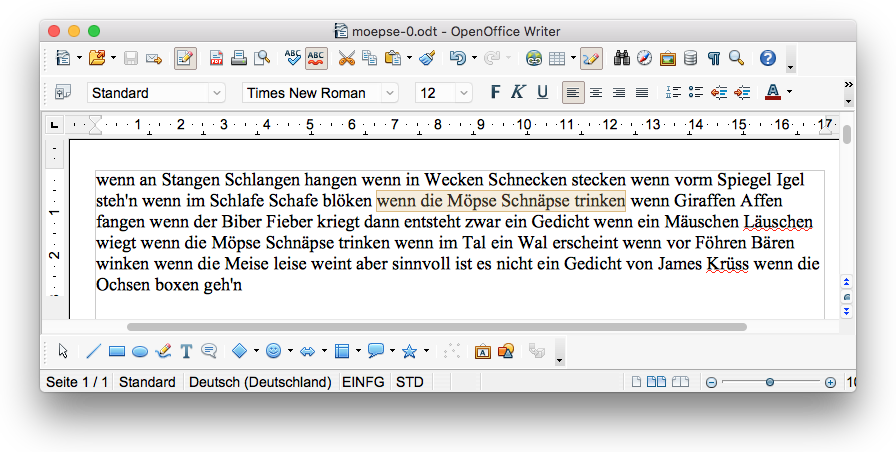Open the Navigator compass icon

click(x=645, y=58)
